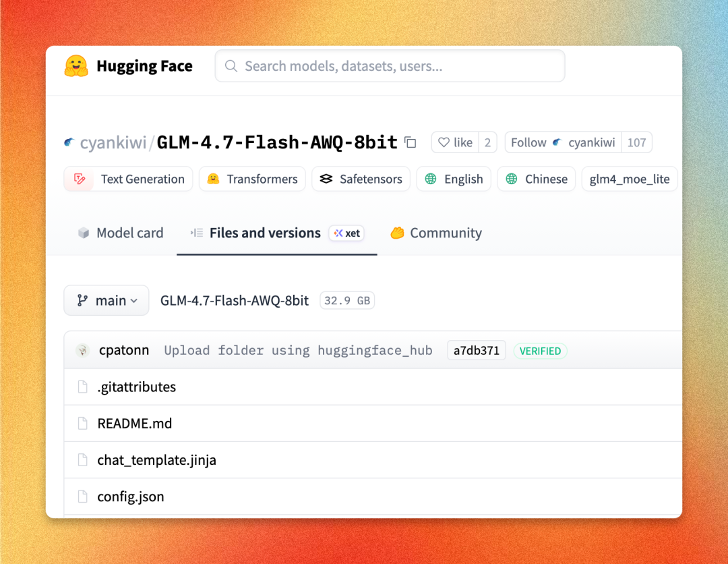Click file icon next to chat_template.jinja

coord(83,460)
